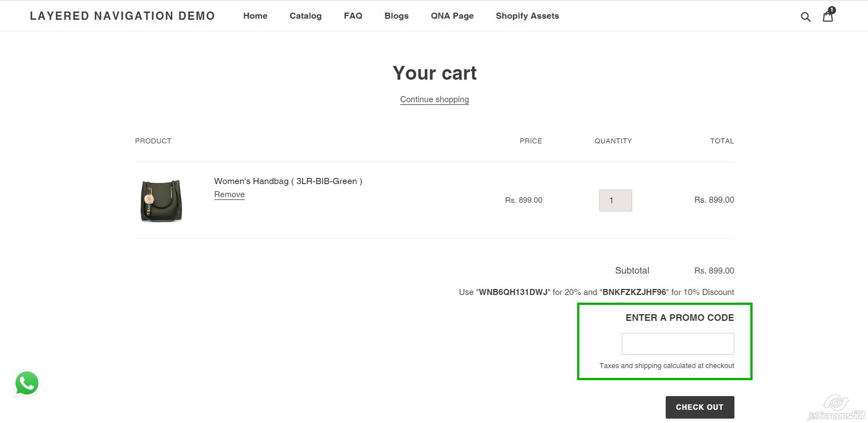Open the Catalog menu item
Screen dimensions: 868x423
[306, 16]
